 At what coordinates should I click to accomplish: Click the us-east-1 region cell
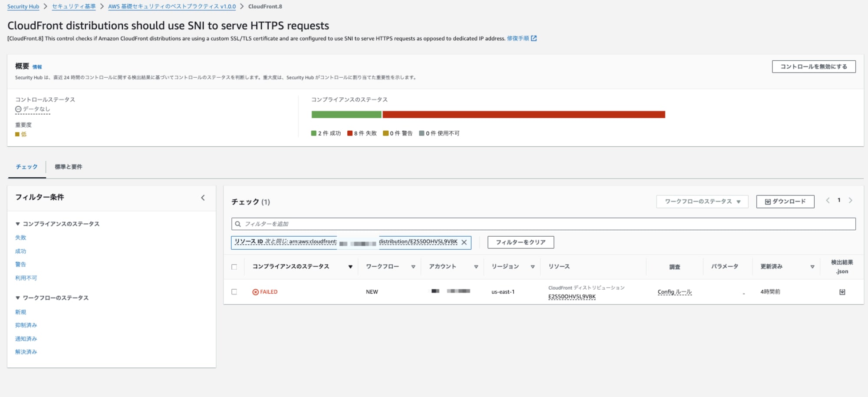tap(503, 292)
